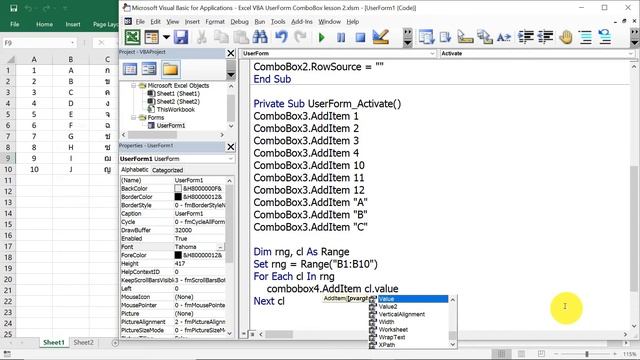640x360 pixels.
Task: Run the macro with the green play icon
Action: click(321, 38)
